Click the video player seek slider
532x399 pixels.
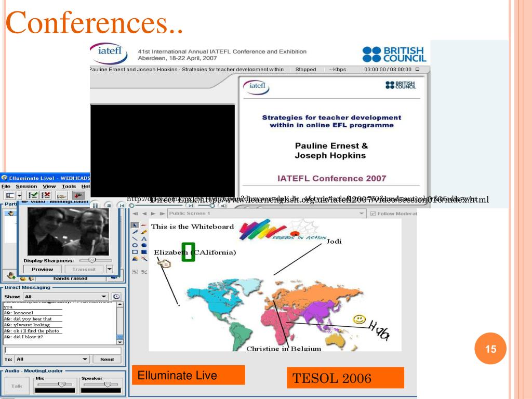pos(157,206)
